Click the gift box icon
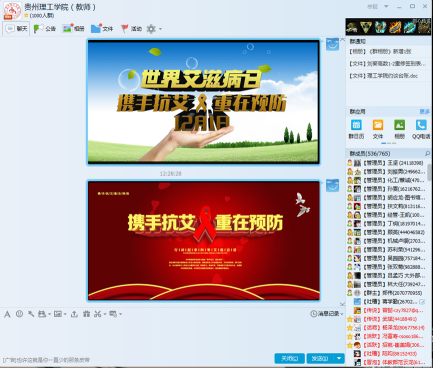This screenshot has height=368, width=433. [x=86, y=314]
